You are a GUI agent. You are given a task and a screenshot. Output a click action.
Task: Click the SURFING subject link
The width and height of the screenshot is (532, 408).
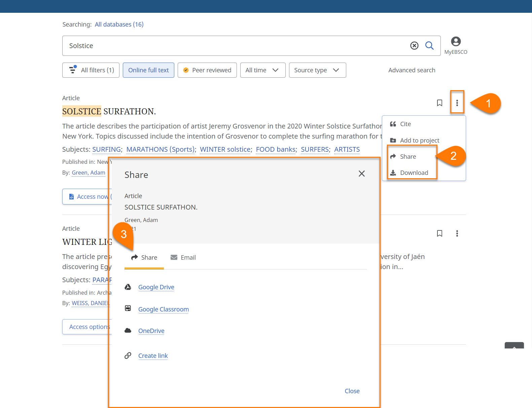point(107,149)
